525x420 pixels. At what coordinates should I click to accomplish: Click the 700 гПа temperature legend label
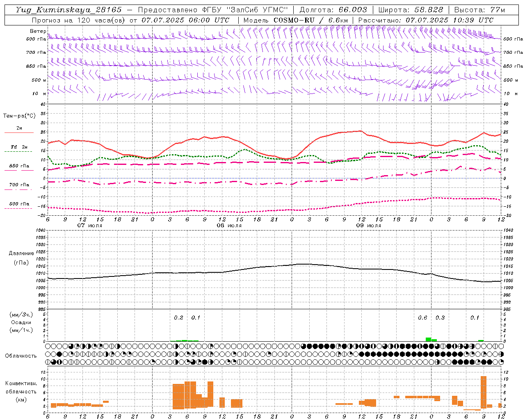[19, 185]
